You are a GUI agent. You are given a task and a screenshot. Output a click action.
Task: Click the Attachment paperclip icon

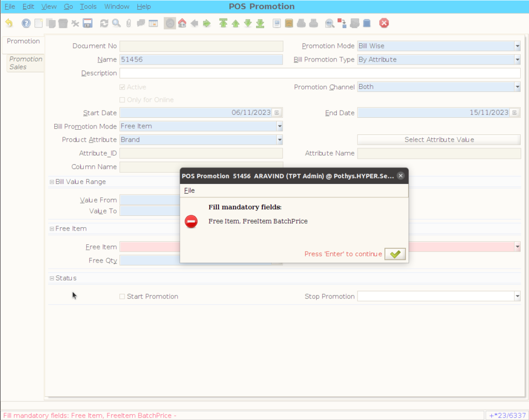[x=129, y=23]
